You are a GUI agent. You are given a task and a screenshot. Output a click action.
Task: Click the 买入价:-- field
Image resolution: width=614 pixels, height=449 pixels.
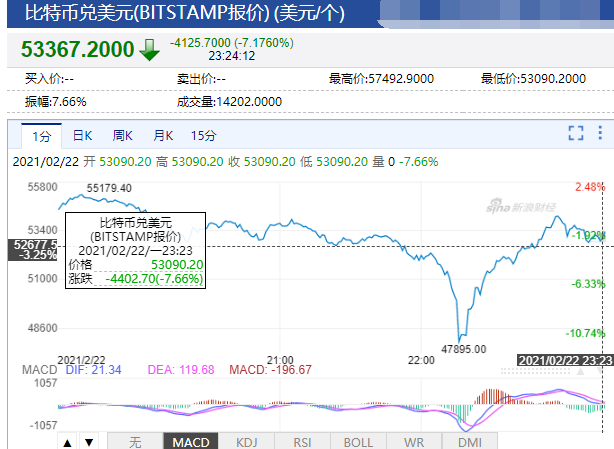[x=49, y=79]
